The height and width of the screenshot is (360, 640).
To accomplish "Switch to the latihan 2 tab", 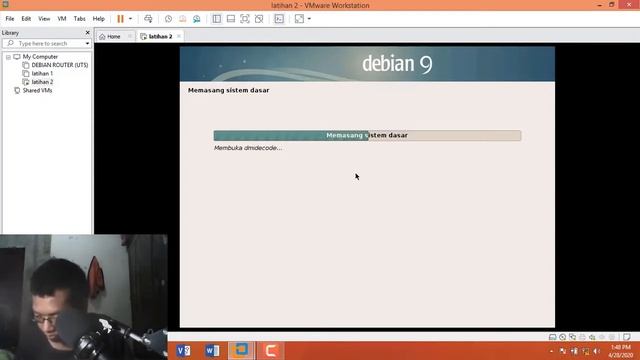I will (x=156, y=36).
